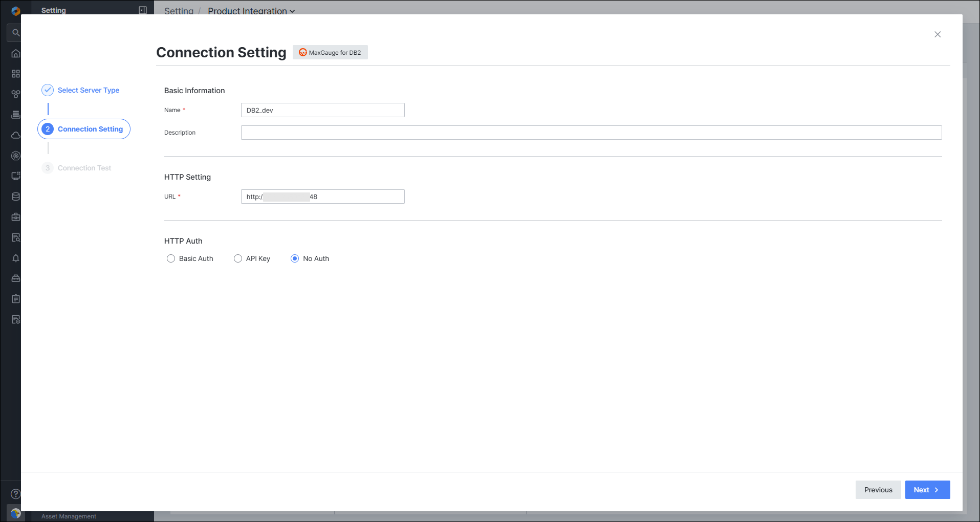
Task: Collapse the Setting side panel icon
Action: pos(143,10)
